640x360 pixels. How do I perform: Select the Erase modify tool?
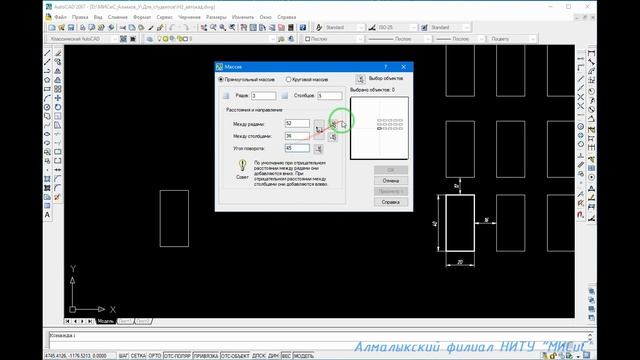click(58, 53)
